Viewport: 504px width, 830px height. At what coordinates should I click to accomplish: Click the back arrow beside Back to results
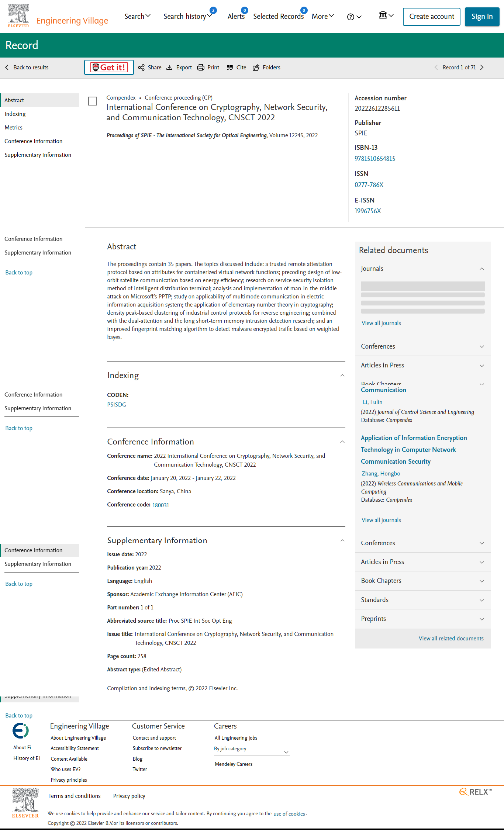pos(7,68)
